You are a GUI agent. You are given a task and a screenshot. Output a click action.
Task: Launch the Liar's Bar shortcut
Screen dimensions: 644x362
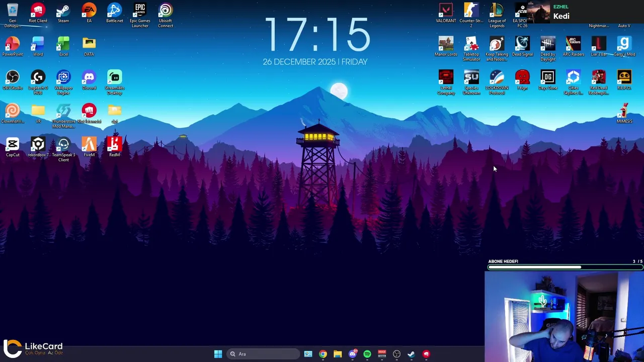point(599,46)
